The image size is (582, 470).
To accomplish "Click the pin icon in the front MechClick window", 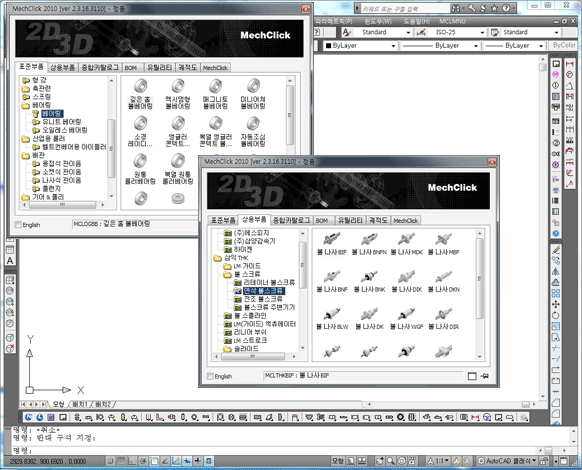I will (484, 376).
